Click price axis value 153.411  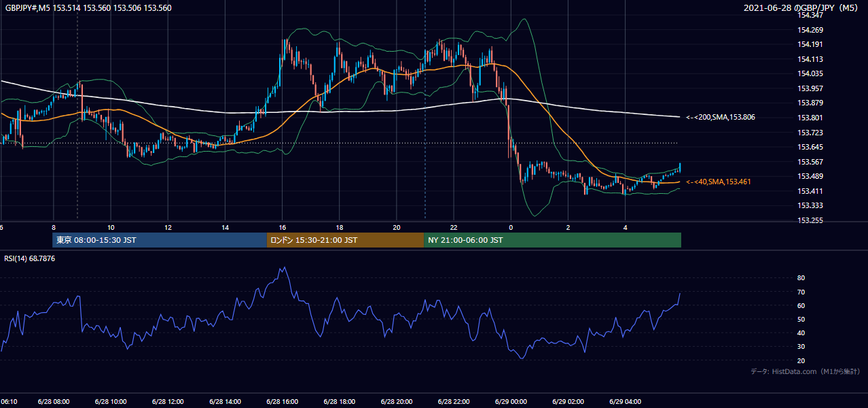click(x=810, y=191)
